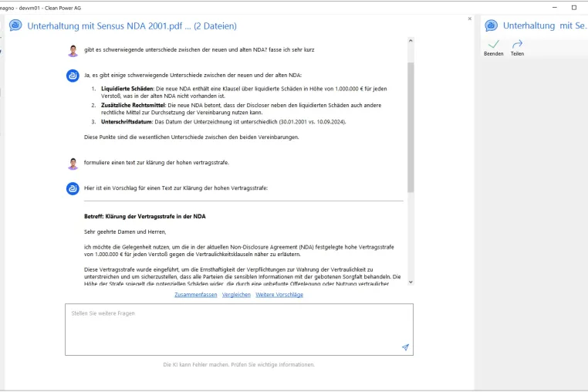Open the Weitere Vorschläge link
The width and height of the screenshot is (588, 392).
click(279, 295)
